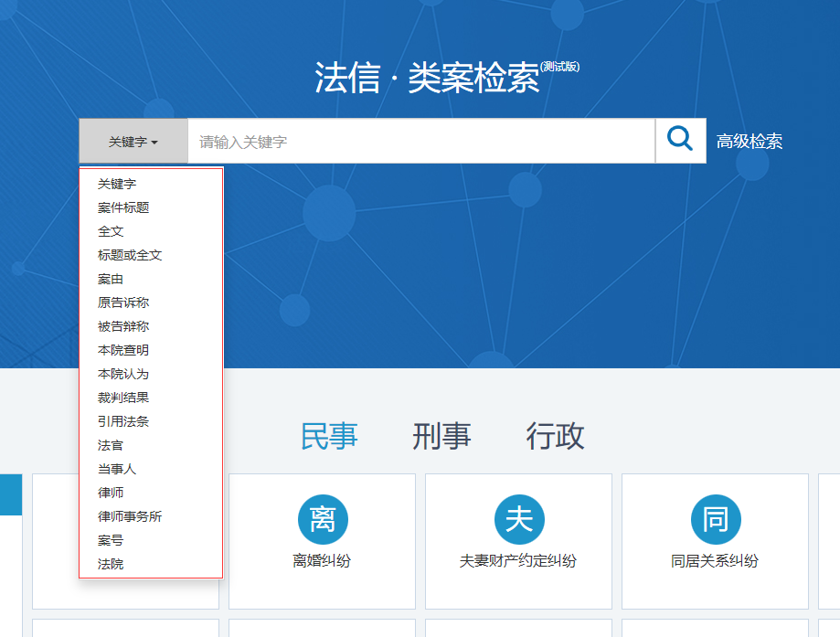Click the 法信·类案检索 page title

[427, 78]
